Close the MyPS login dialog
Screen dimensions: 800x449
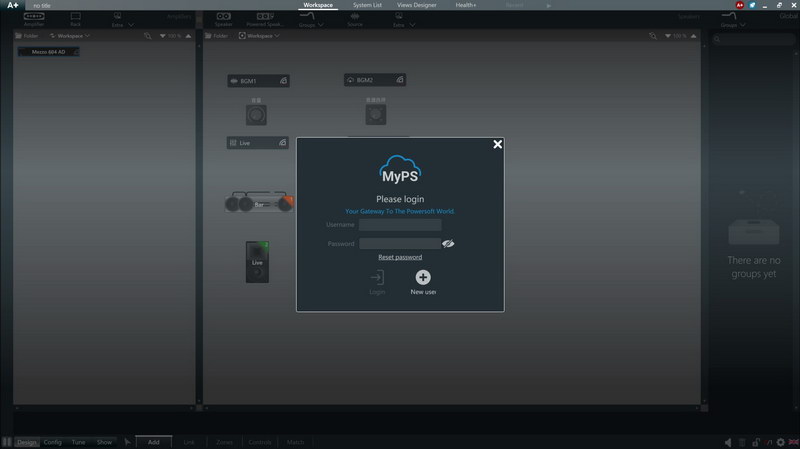(497, 145)
